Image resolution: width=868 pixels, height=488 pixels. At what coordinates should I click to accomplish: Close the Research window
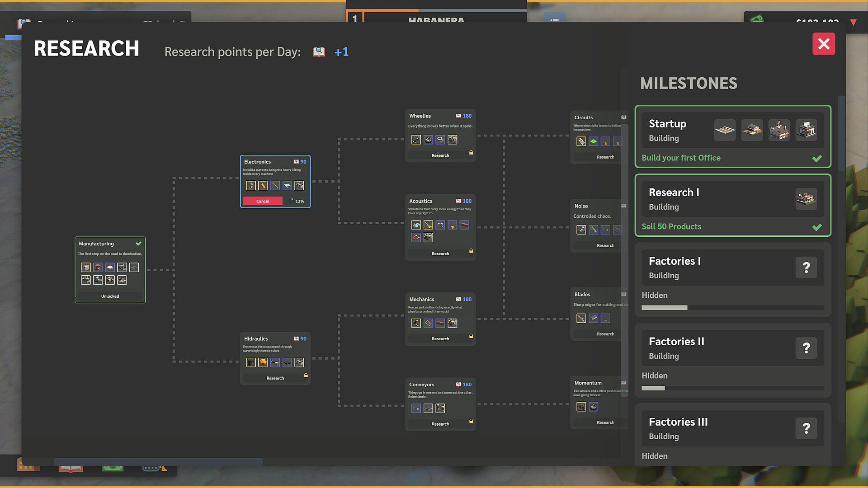(824, 44)
